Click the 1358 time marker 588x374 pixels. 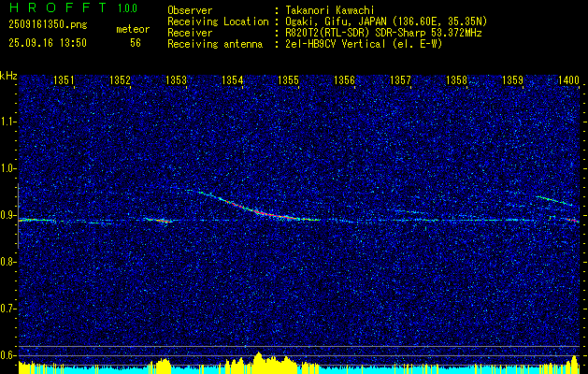[457, 79]
